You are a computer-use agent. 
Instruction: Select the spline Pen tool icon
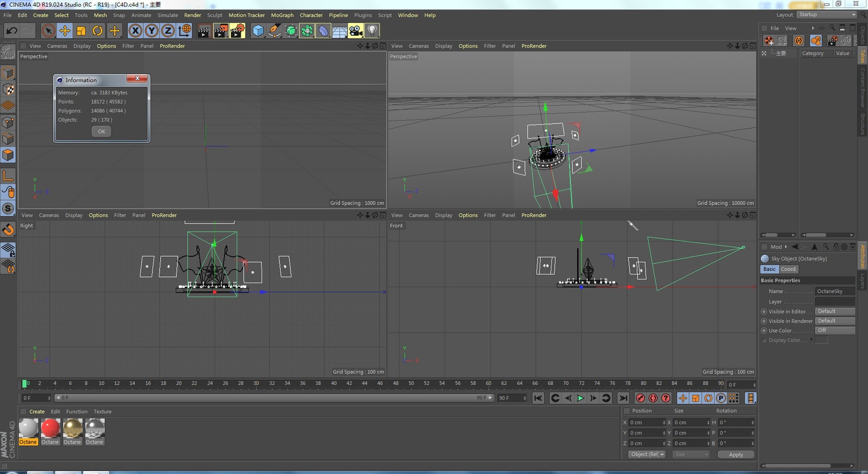coord(274,31)
